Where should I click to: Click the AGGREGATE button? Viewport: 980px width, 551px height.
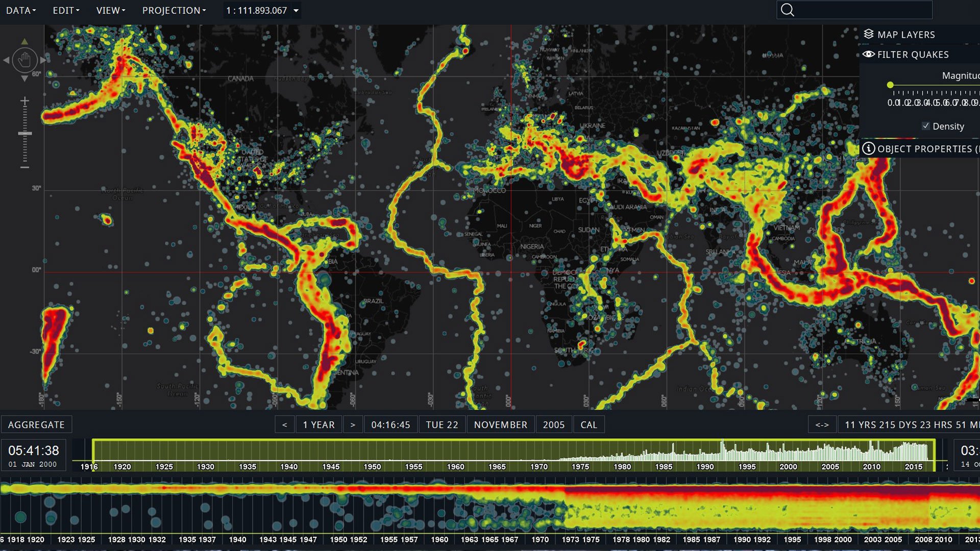[36, 424]
